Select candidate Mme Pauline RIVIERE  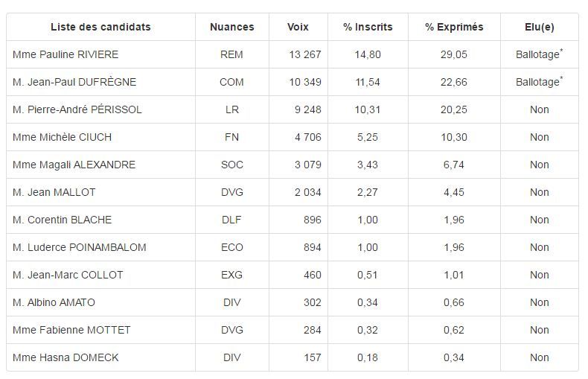pyautogui.click(x=65, y=54)
